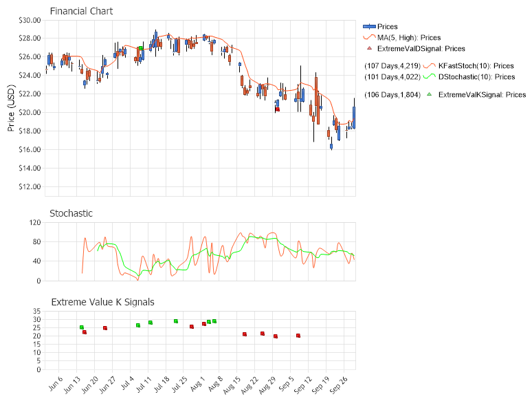Click the 'DStochastic(10): Prices' legend text

pyautogui.click(x=476, y=77)
